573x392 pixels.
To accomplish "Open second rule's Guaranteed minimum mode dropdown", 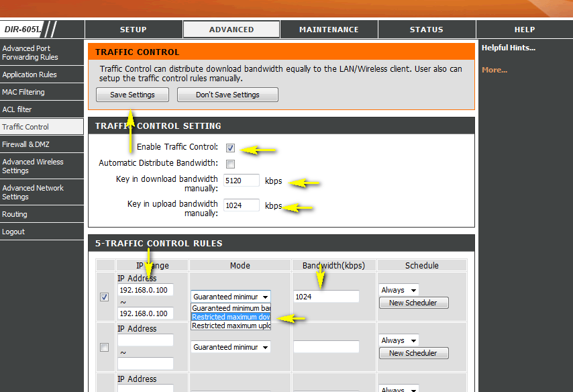I will click(x=231, y=347).
